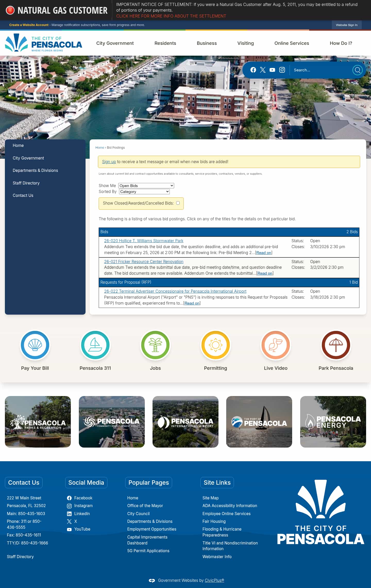Open Facebook icon in header search bar
The width and height of the screenshot is (371, 588).
[253, 70]
